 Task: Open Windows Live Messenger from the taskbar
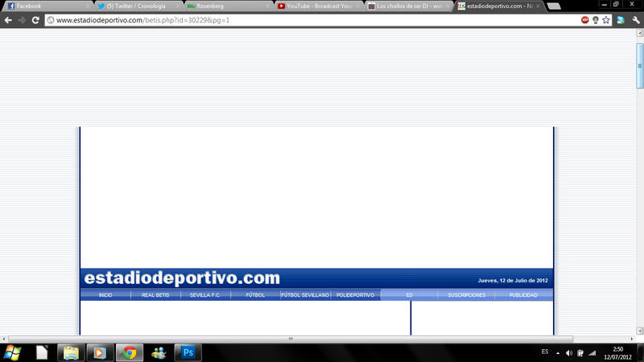(159, 353)
